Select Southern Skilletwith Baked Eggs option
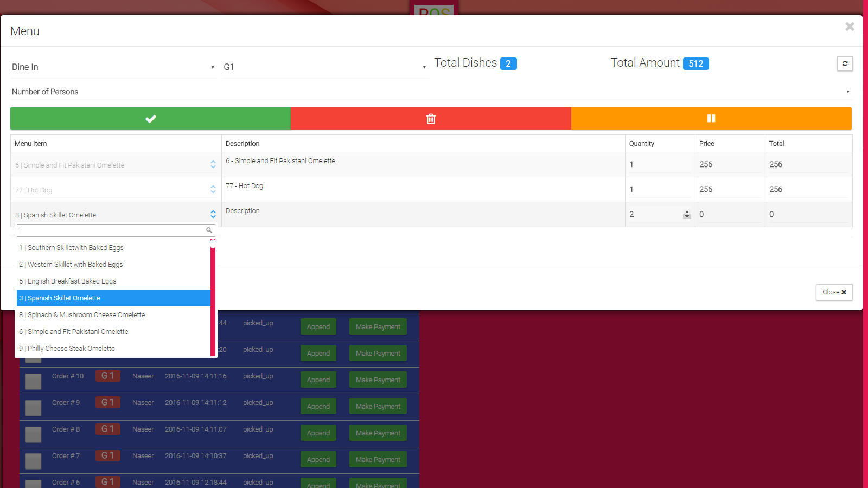Image resolution: width=868 pixels, height=488 pixels. pos(75,248)
